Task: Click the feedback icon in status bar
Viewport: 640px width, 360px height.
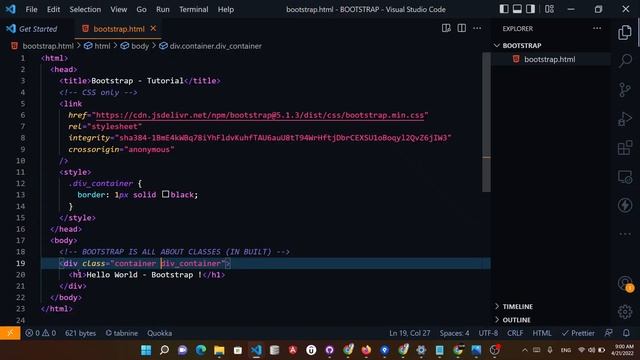Action: click(x=609, y=333)
